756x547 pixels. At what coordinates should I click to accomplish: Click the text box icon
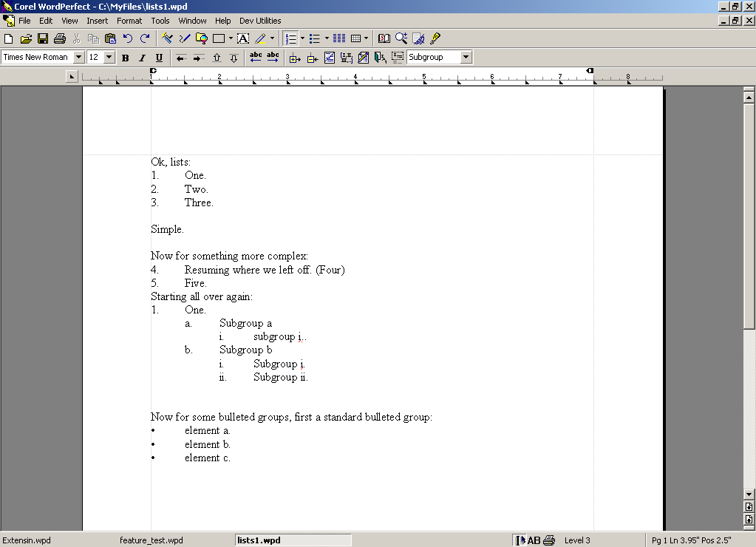click(243, 38)
